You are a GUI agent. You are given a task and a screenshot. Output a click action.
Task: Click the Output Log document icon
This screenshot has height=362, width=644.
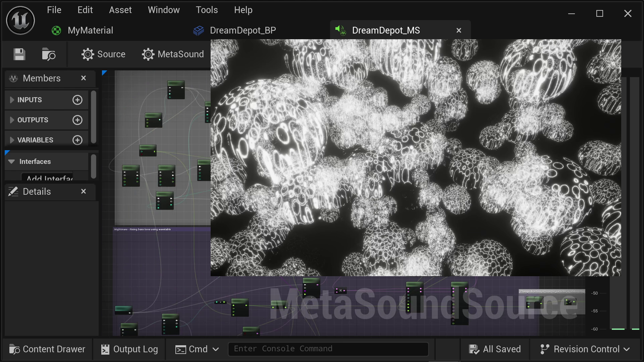tap(105, 349)
